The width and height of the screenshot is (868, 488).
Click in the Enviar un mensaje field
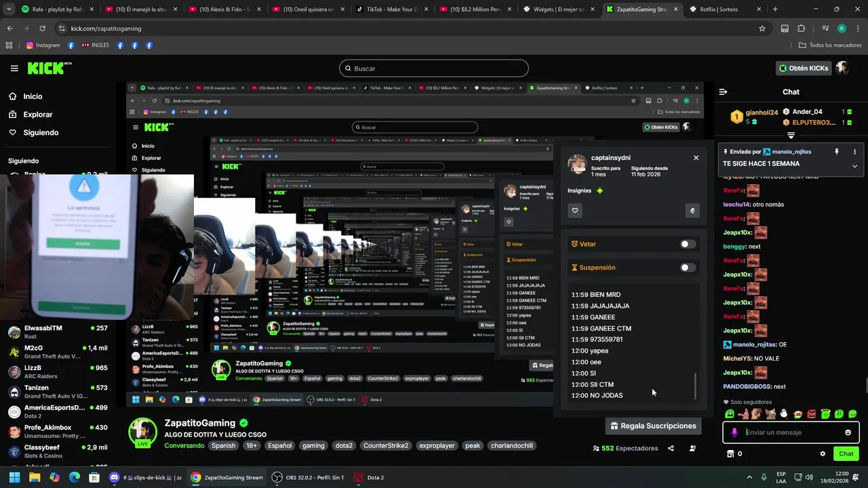[x=792, y=432]
